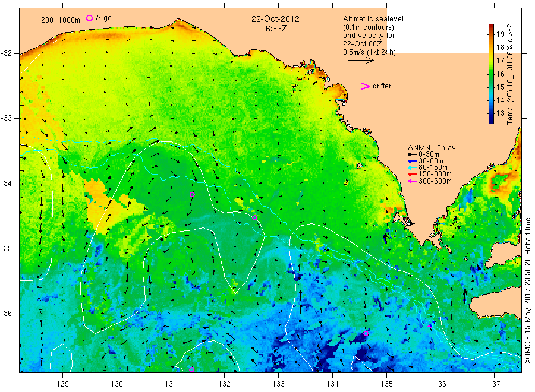Click the 'ANMN 12h av.' heading

(x=433, y=148)
